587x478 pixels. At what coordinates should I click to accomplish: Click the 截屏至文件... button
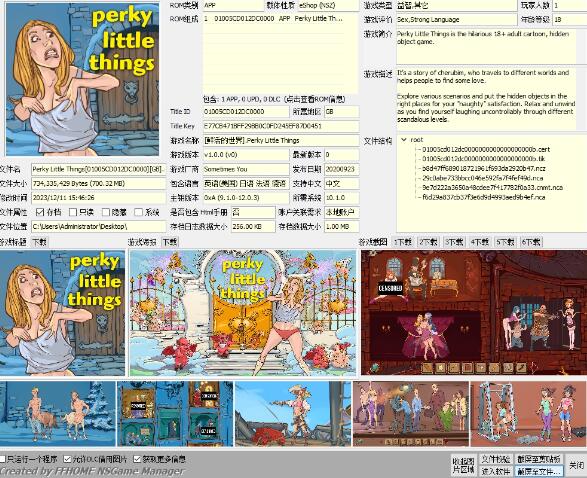point(539,471)
